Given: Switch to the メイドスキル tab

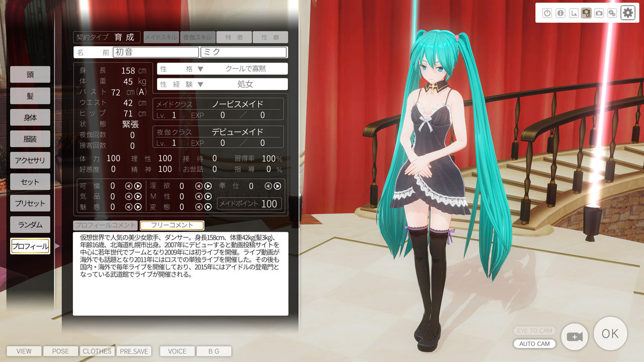Looking at the screenshot, I should coord(161,37).
